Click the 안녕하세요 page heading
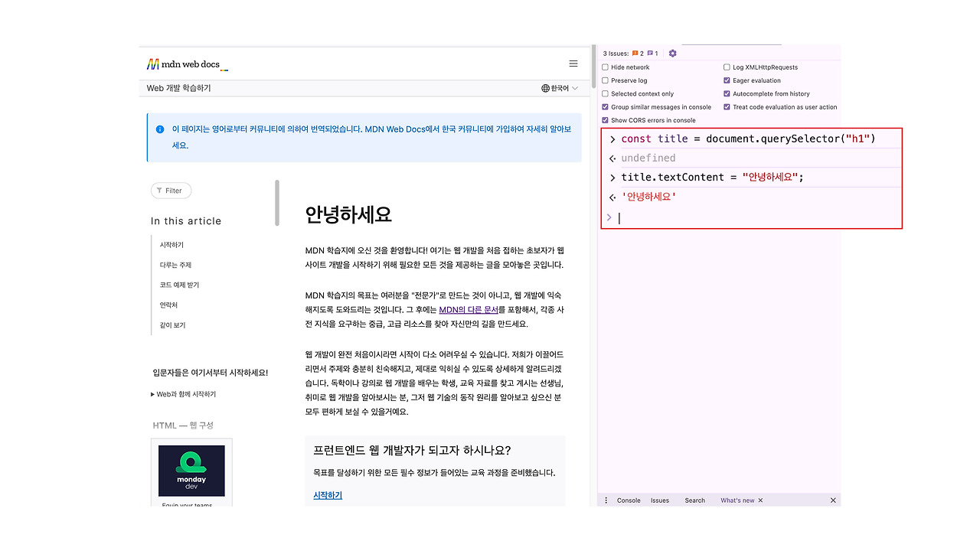Viewport: 980px width, 551px height. pyautogui.click(x=348, y=214)
